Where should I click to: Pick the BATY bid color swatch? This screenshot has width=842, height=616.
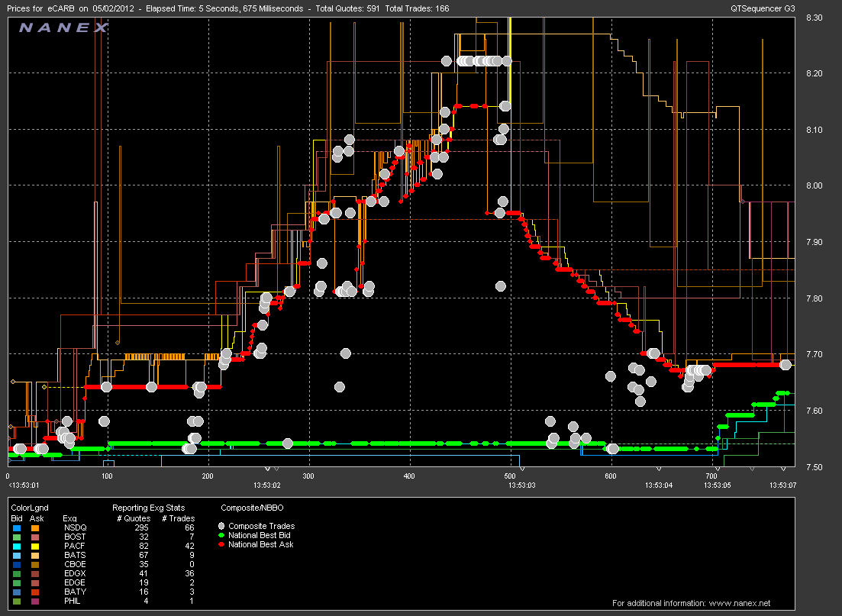(x=17, y=592)
